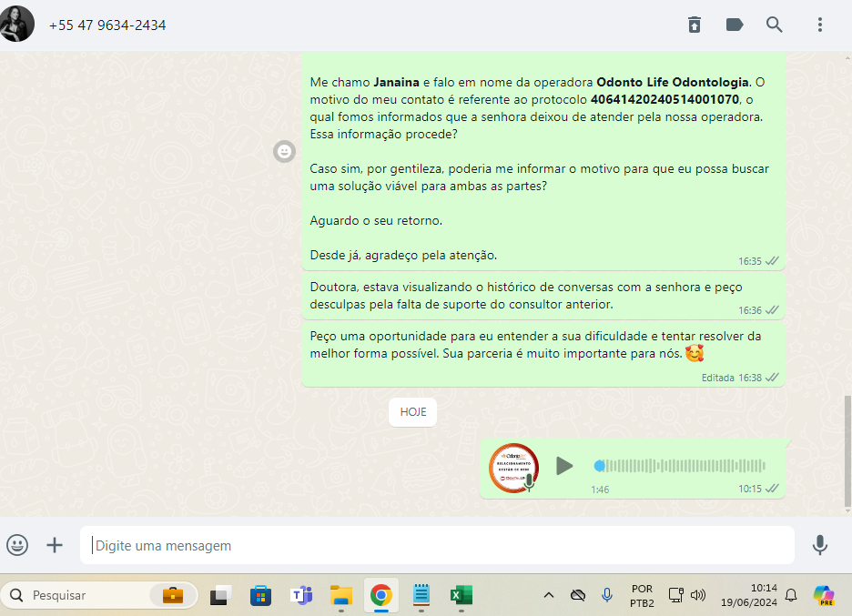Click the bold name Janaina in message
Screen dimensions: 852x616
coord(396,82)
